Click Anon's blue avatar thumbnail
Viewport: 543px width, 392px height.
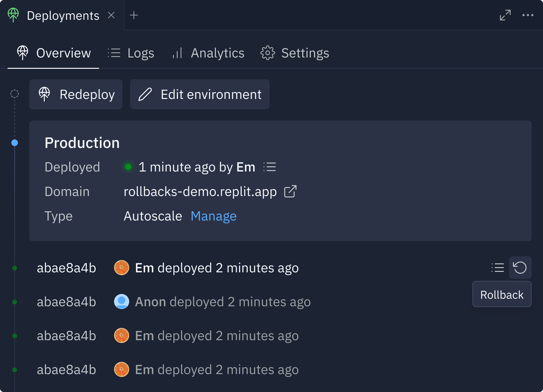[122, 302]
